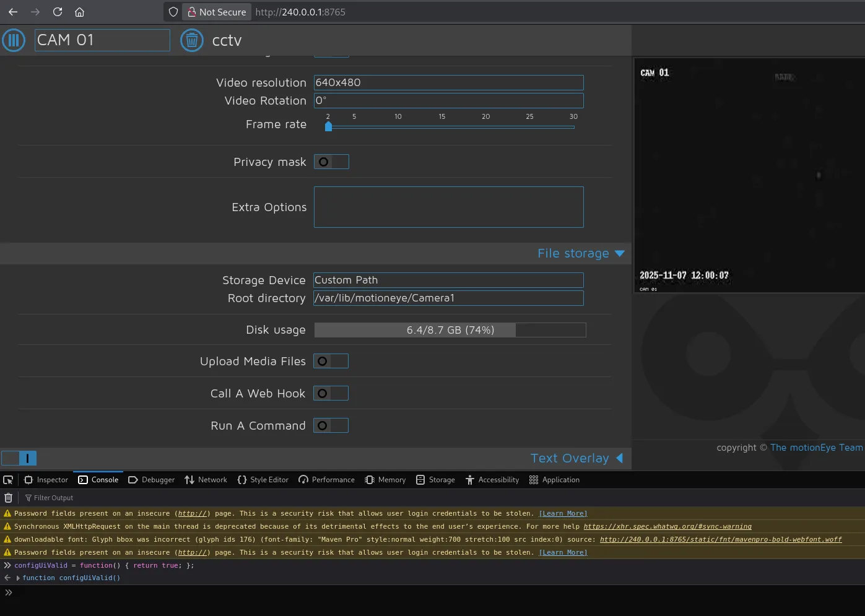Switch to the Network devtools tab
Image resolution: width=865 pixels, height=616 pixels.
206,480
